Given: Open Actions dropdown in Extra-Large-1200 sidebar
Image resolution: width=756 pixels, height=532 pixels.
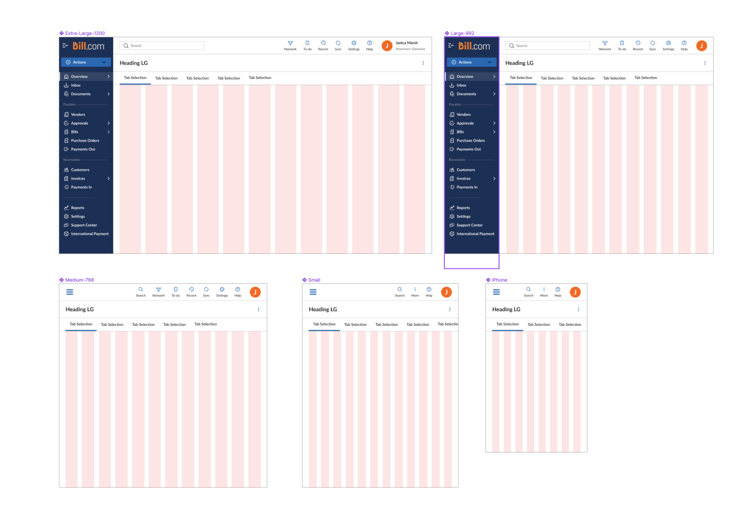Looking at the screenshot, I should [86, 62].
